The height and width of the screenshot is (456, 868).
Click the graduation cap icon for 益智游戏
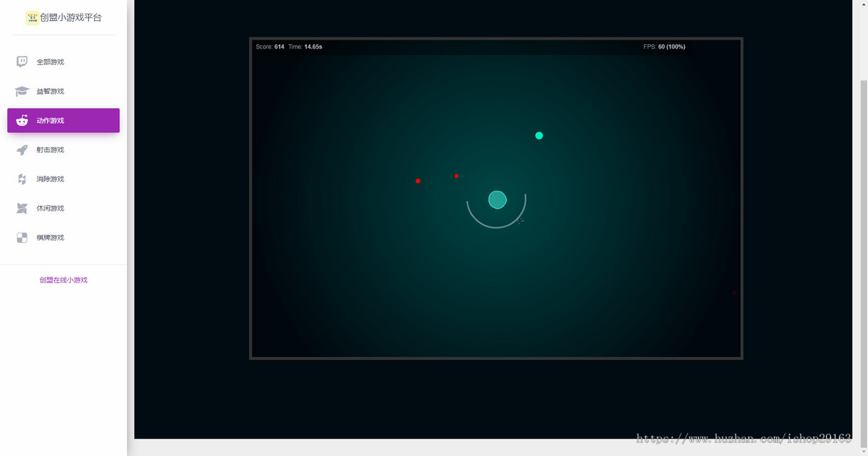(x=22, y=91)
